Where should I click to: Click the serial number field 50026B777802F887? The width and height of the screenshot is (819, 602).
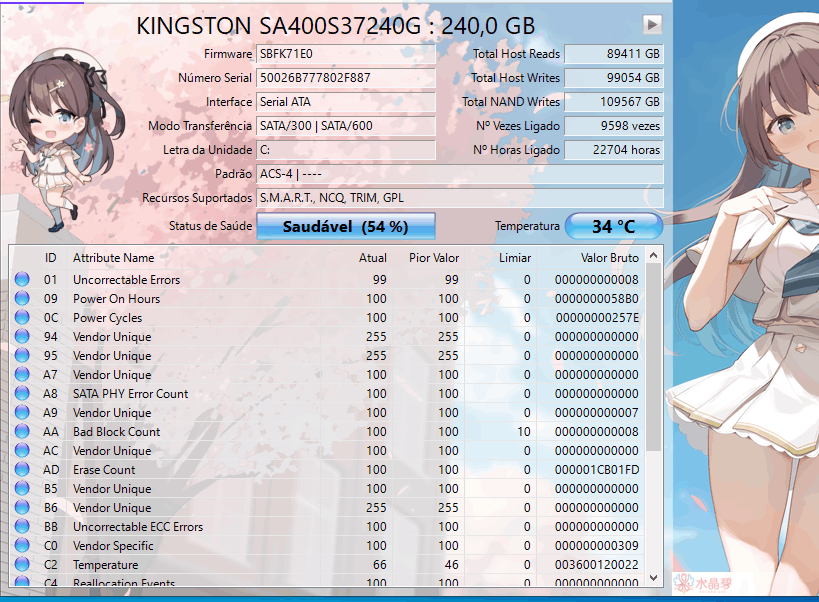coord(346,78)
